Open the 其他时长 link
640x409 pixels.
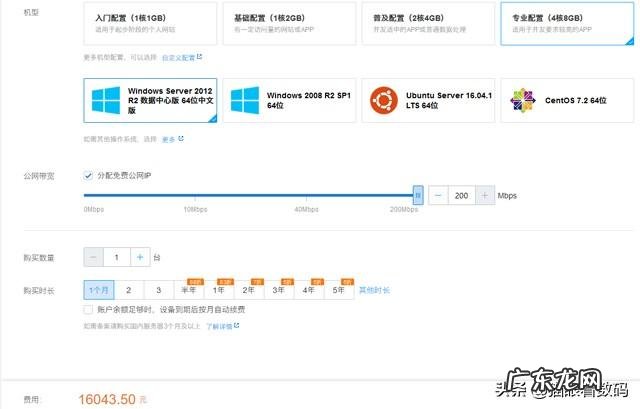coord(374,290)
